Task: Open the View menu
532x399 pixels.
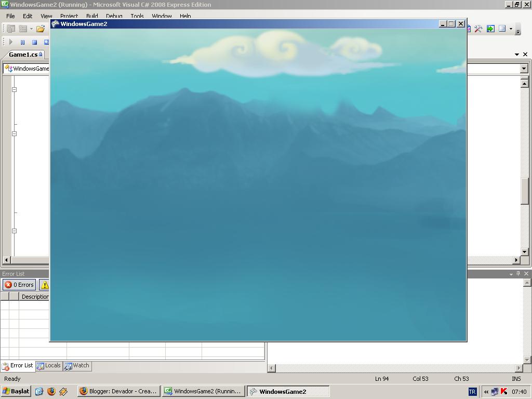Action: (46, 16)
